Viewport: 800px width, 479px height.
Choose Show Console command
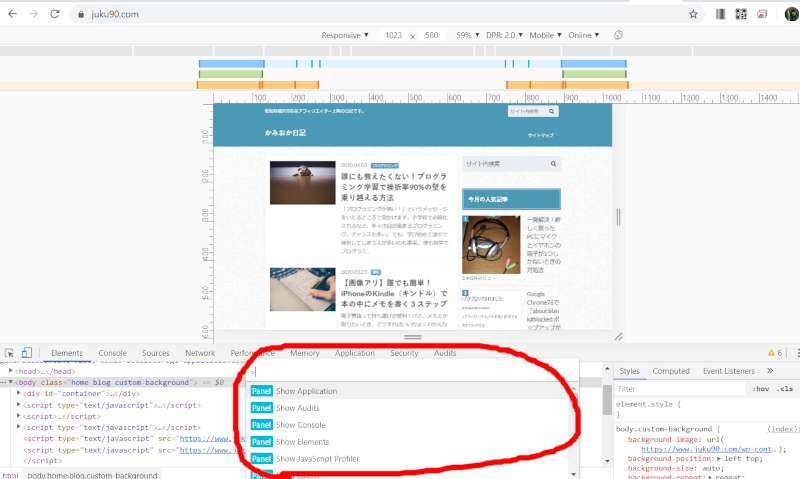409,424
